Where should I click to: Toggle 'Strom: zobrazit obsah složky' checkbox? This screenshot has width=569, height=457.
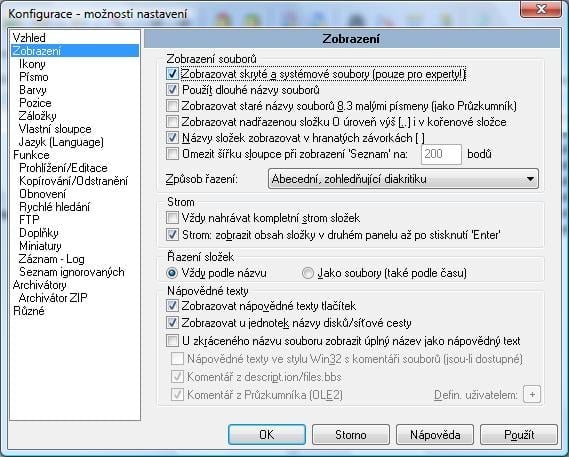pos(172,234)
